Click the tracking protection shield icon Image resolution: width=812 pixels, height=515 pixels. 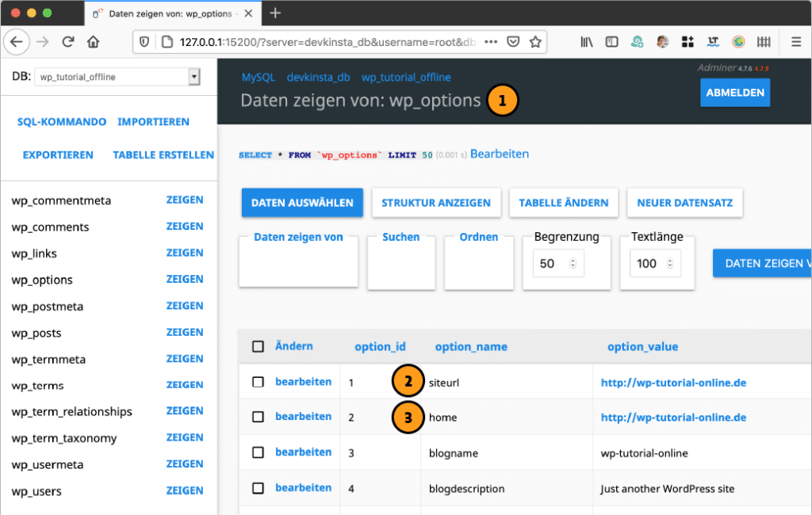tap(144, 42)
